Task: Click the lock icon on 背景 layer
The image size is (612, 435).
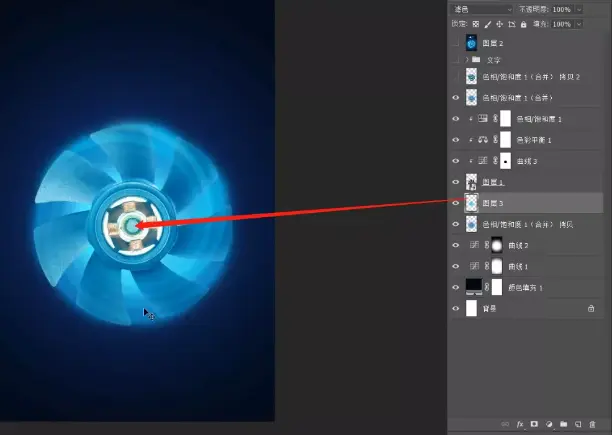Action: [x=591, y=309]
